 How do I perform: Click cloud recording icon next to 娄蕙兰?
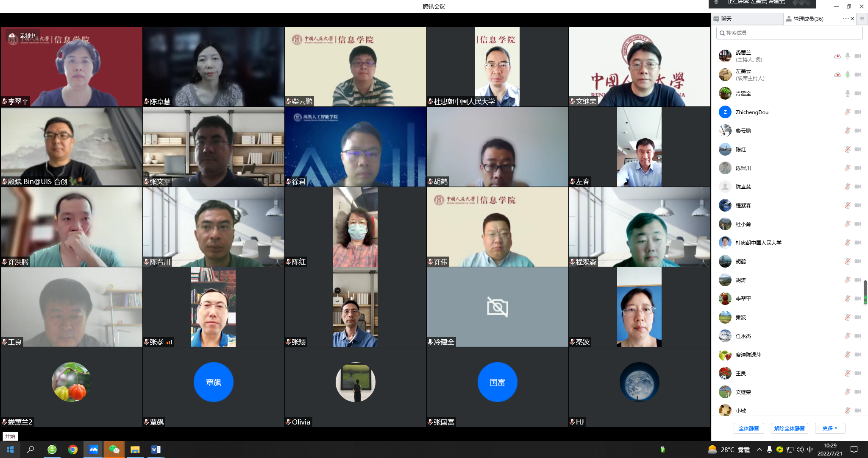pos(837,56)
